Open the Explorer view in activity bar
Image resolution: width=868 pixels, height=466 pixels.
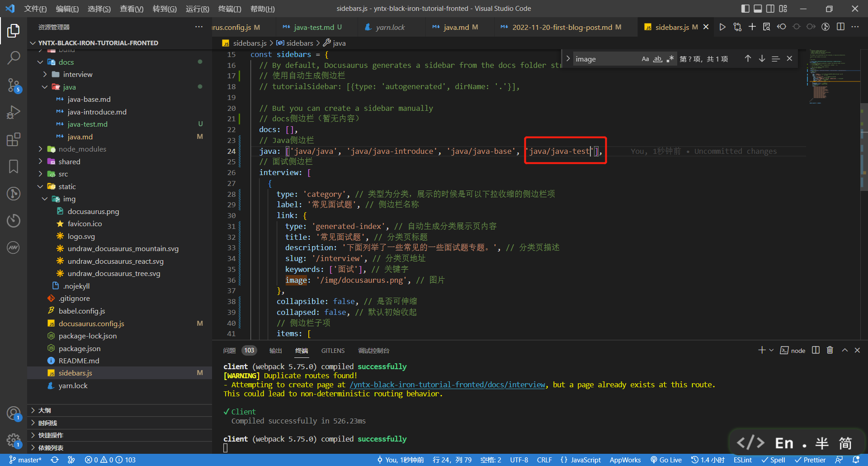pyautogui.click(x=14, y=31)
